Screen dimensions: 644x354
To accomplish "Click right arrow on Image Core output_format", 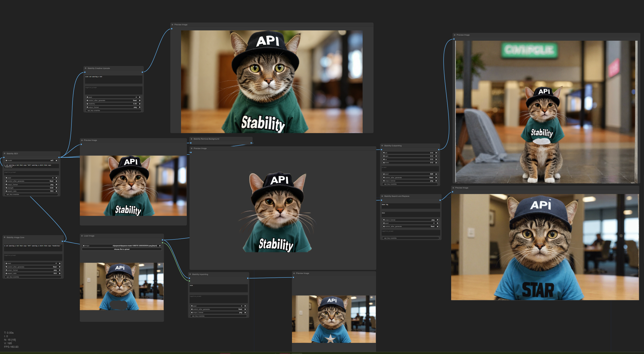I will (x=60, y=270).
